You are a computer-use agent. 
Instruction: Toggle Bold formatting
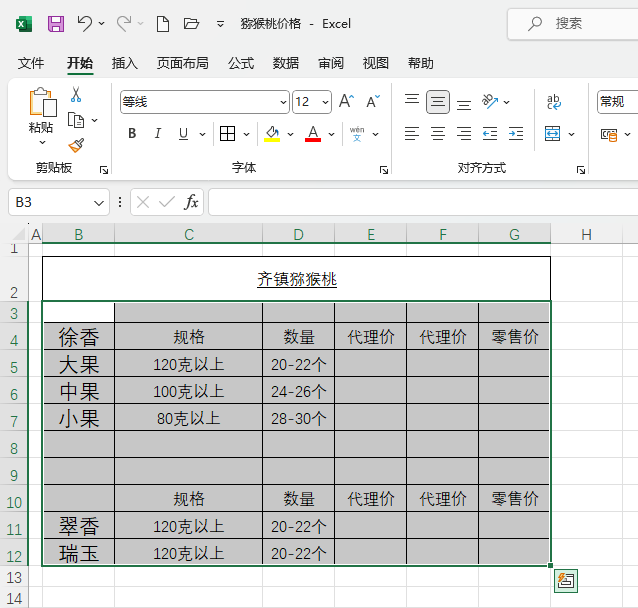click(x=132, y=133)
